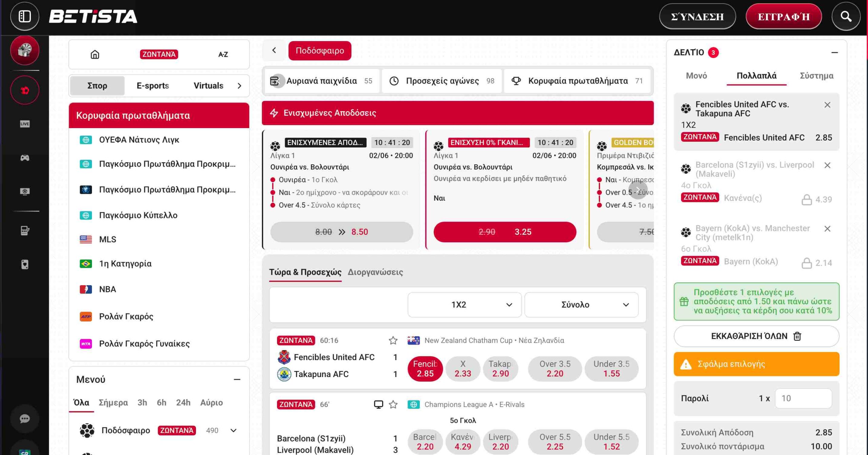Image resolution: width=868 pixels, height=455 pixels.
Task: Open Αυριανά παιχνίδια filter
Action: tap(322, 81)
